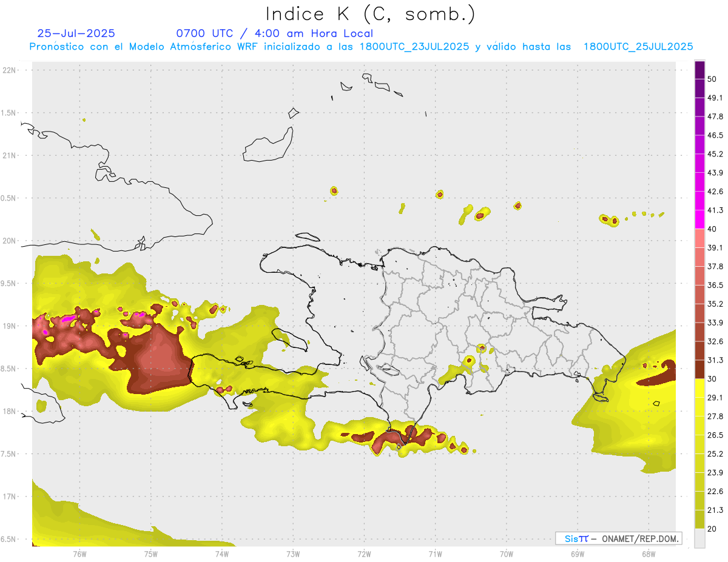Click the legend value '22.6'

[715, 492]
